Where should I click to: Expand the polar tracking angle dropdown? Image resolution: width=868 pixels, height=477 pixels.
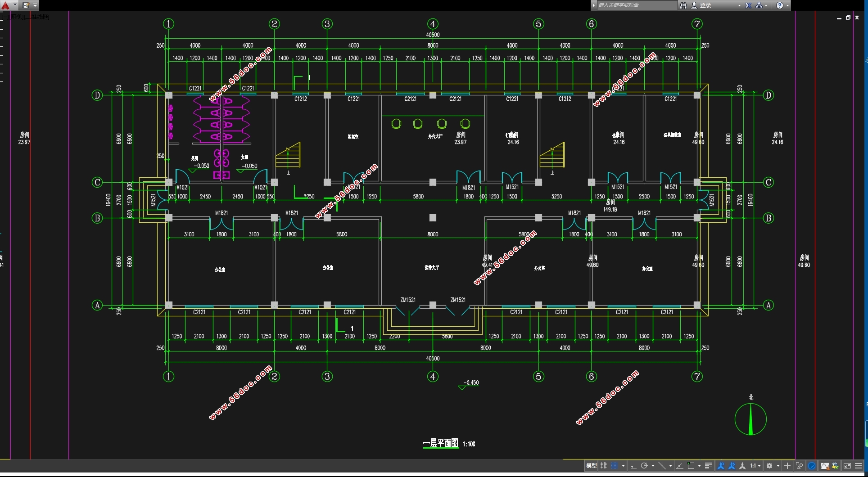[x=653, y=466]
